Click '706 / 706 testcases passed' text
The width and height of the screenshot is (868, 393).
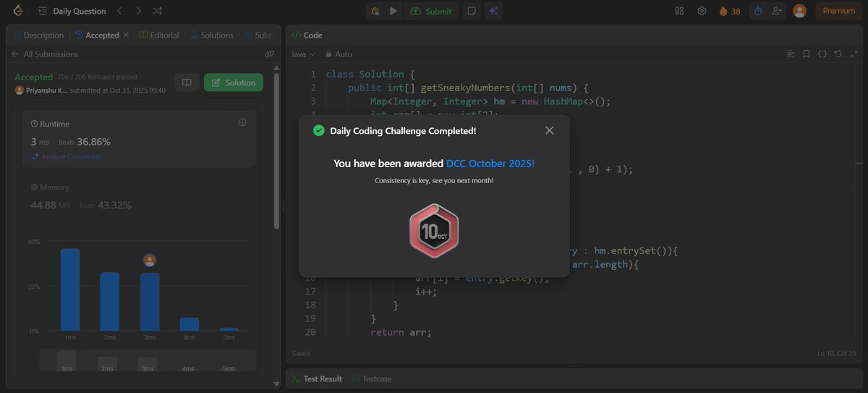tap(96, 77)
